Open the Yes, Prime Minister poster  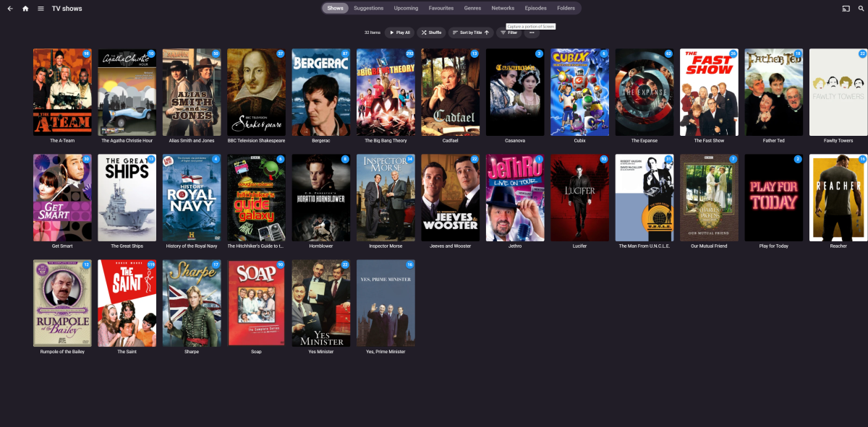click(x=386, y=303)
